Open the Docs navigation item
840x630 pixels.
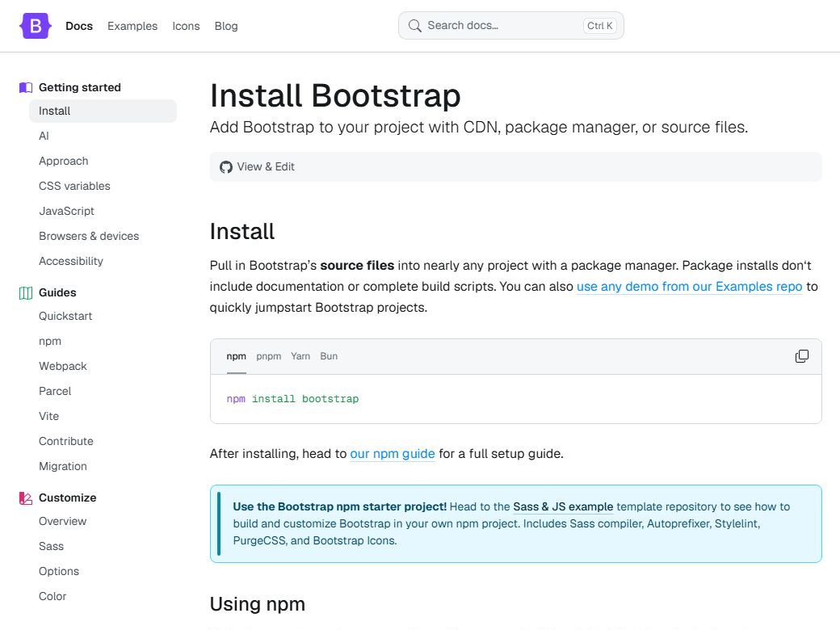[x=79, y=26]
